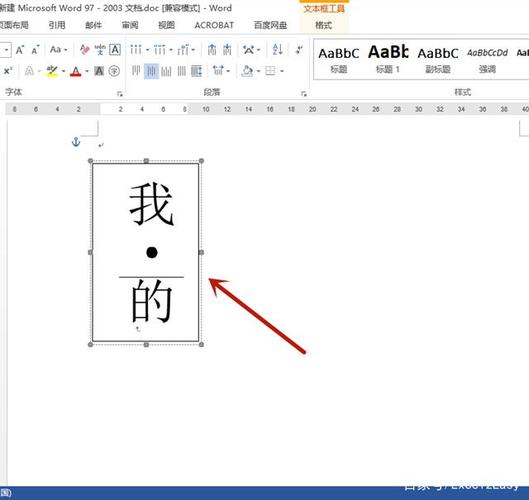Apply the 标题 style

pyautogui.click(x=339, y=60)
